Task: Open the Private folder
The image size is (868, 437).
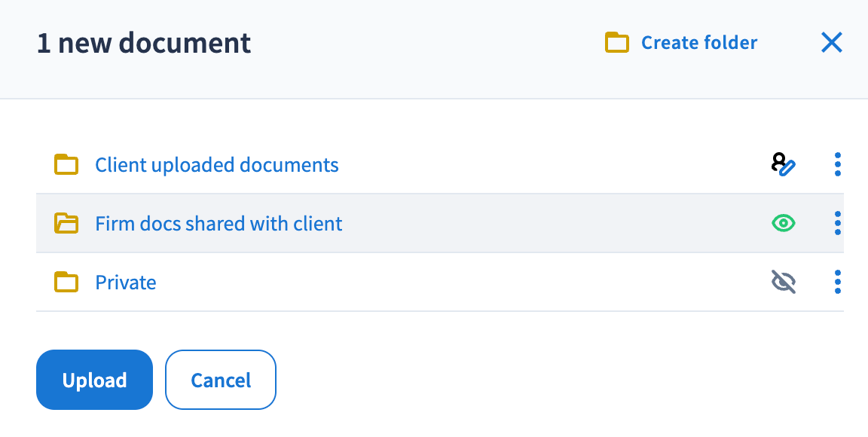Action: (x=126, y=283)
